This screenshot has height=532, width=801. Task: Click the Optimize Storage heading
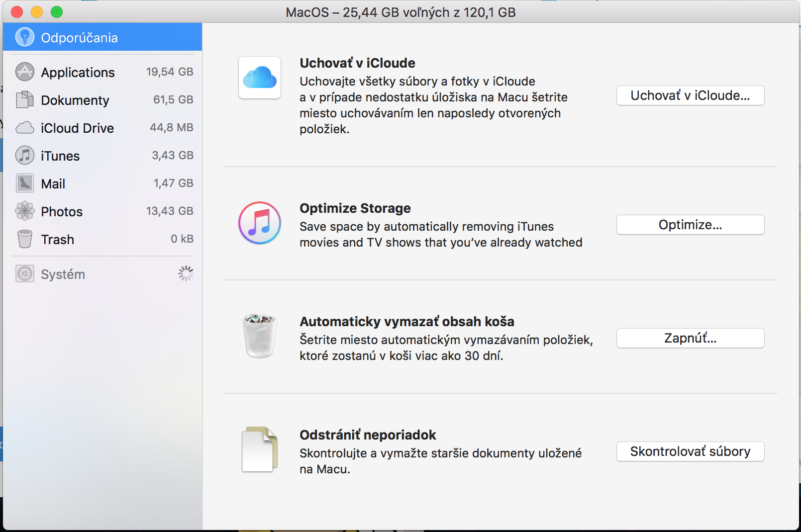(355, 208)
